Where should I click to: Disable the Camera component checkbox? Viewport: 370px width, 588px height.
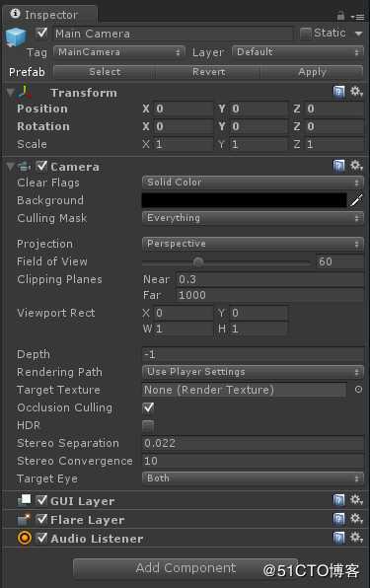point(41,166)
